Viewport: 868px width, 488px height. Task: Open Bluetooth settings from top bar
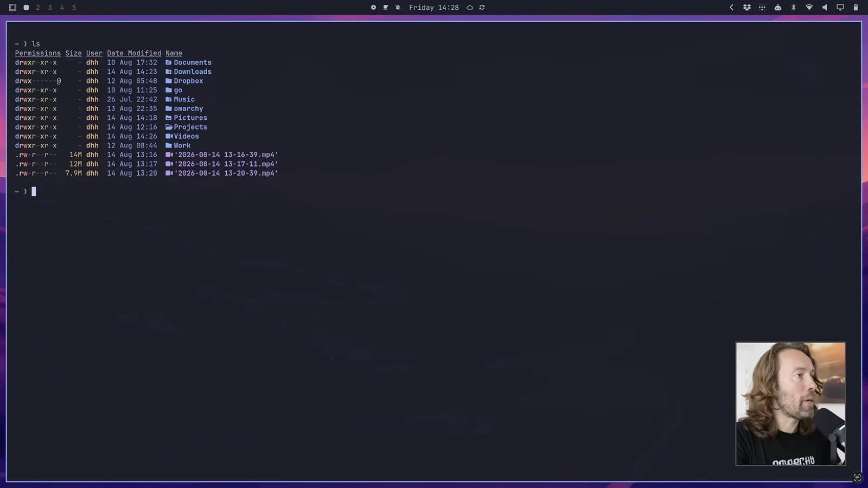point(793,8)
